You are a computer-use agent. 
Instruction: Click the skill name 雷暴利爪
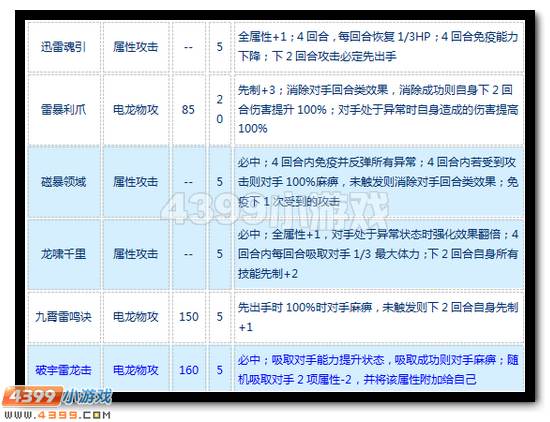(63, 109)
